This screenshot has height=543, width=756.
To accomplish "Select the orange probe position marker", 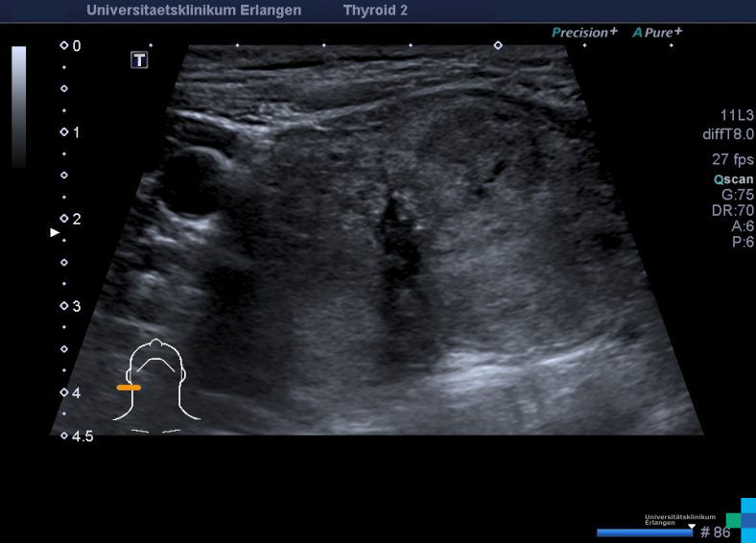I will click(129, 388).
